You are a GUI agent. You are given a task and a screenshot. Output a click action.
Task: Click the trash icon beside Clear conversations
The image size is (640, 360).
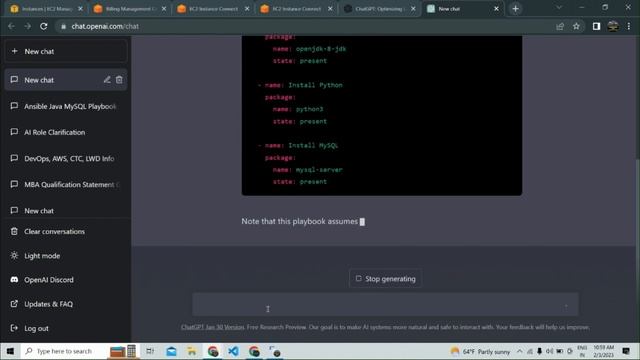(x=14, y=231)
